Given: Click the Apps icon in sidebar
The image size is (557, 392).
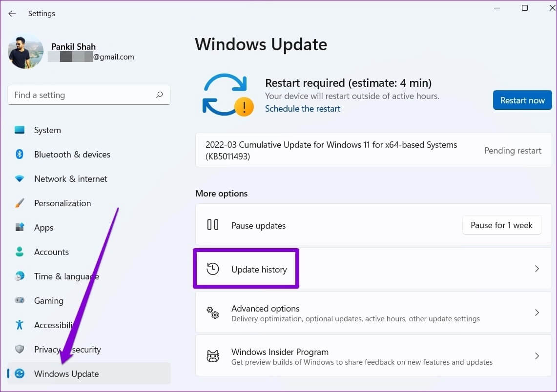Looking at the screenshot, I should click(20, 227).
